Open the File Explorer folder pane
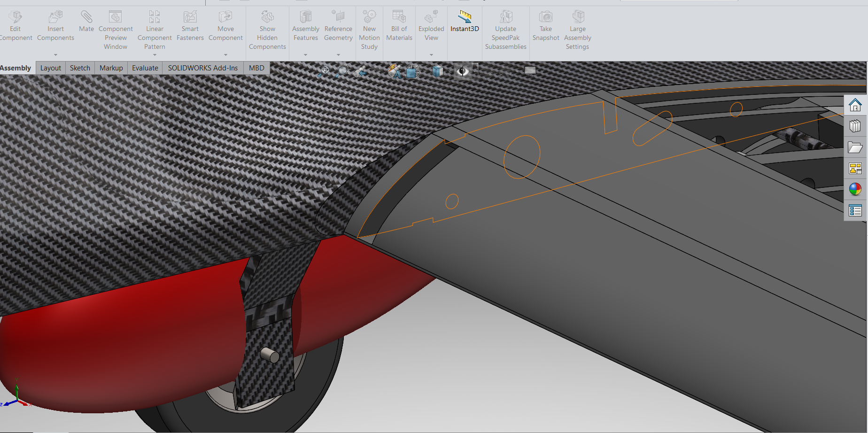 (x=855, y=147)
